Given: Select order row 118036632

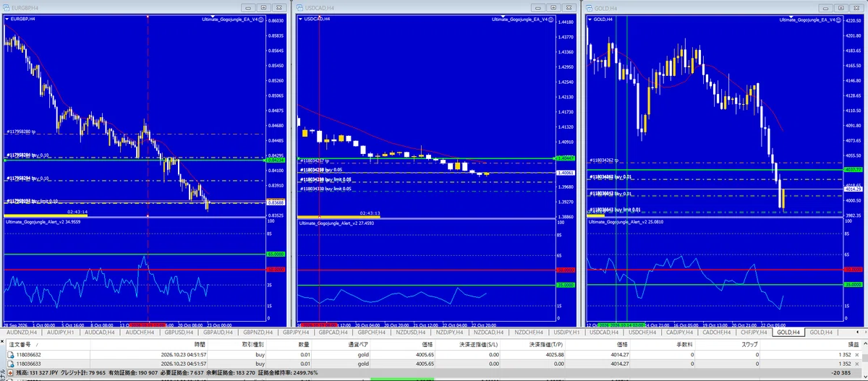Looking at the screenshot, I should pyautogui.click(x=434, y=355).
